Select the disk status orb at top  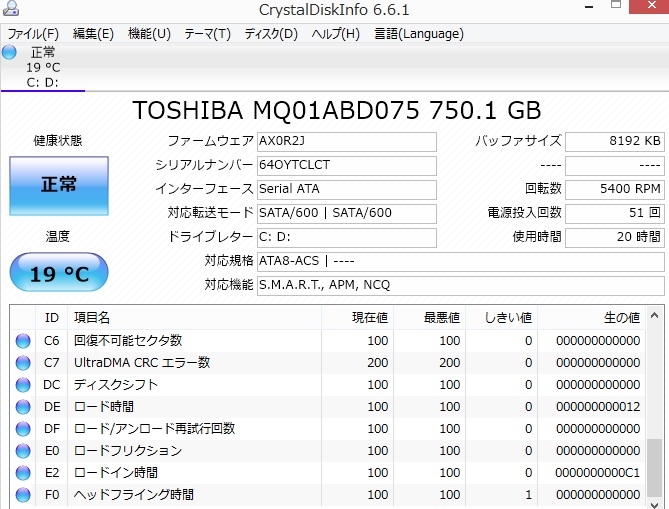[10, 52]
